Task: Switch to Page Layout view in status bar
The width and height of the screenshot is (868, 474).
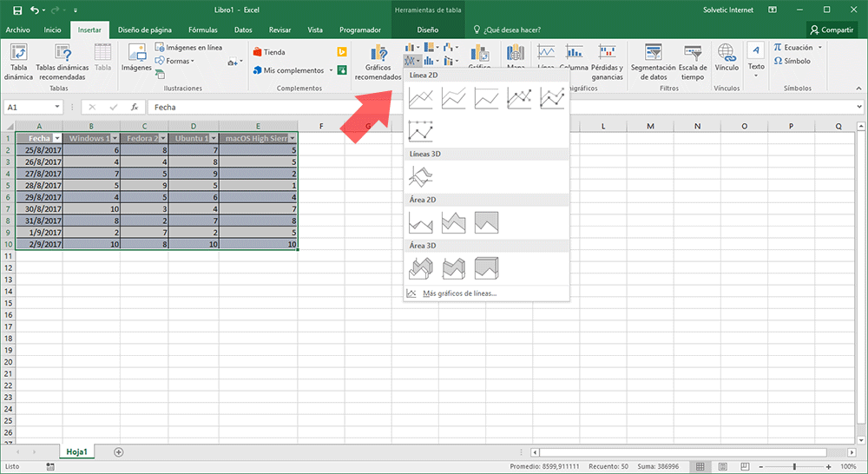Action: point(722,467)
